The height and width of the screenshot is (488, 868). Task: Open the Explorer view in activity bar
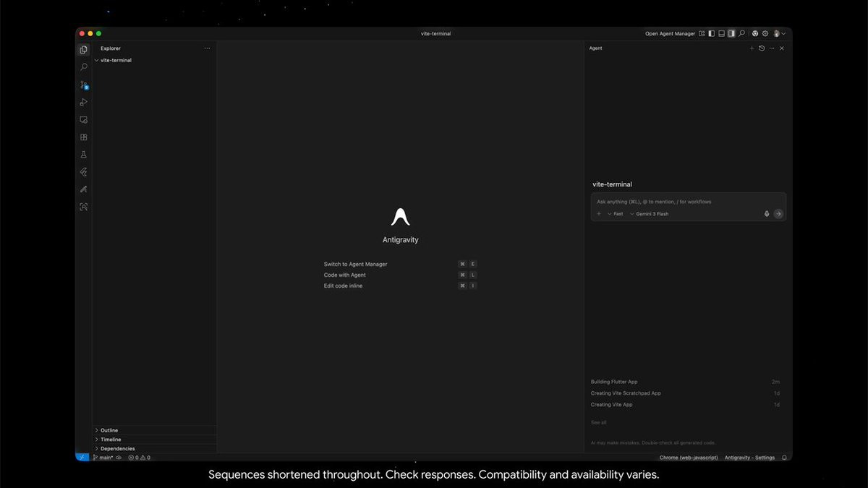point(84,50)
